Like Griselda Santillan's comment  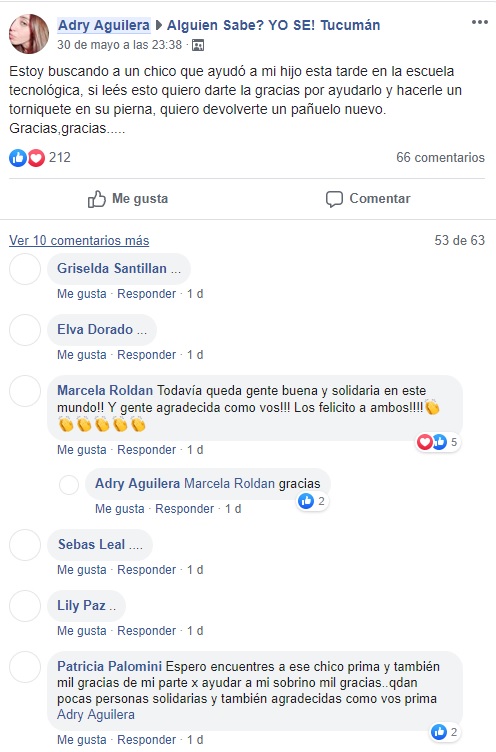click(x=82, y=294)
